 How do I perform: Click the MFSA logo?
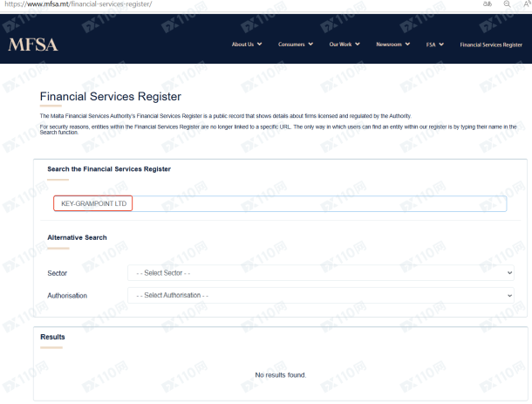point(33,45)
